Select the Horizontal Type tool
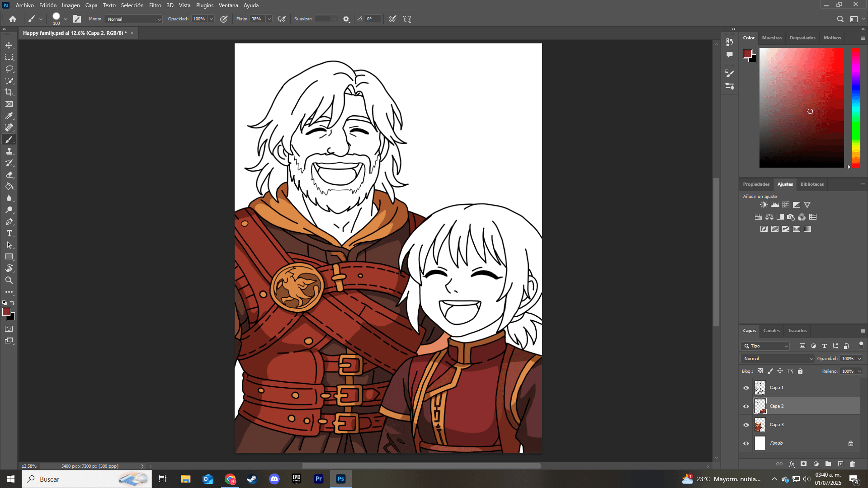Image resolution: width=868 pixels, height=488 pixels. 9,233
